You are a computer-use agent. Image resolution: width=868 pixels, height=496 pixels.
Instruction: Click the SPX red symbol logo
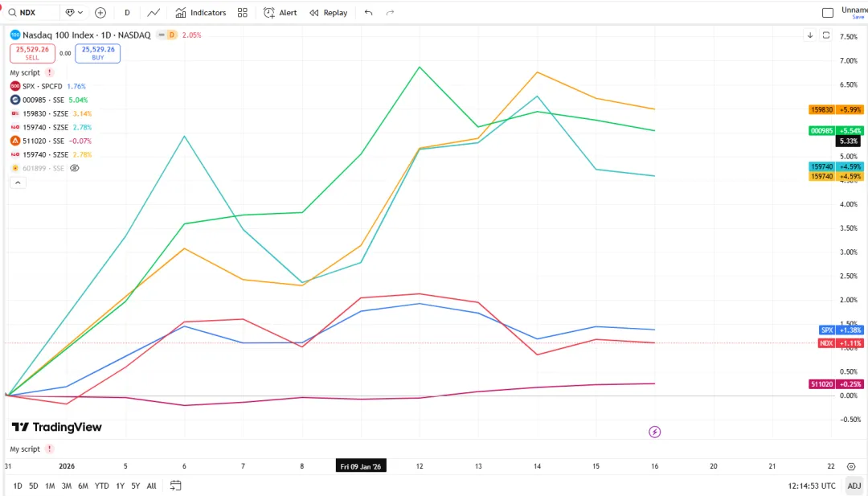(15, 86)
